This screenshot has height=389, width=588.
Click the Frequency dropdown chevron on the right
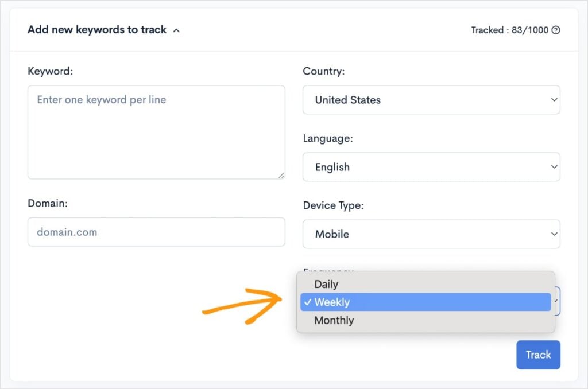point(555,301)
